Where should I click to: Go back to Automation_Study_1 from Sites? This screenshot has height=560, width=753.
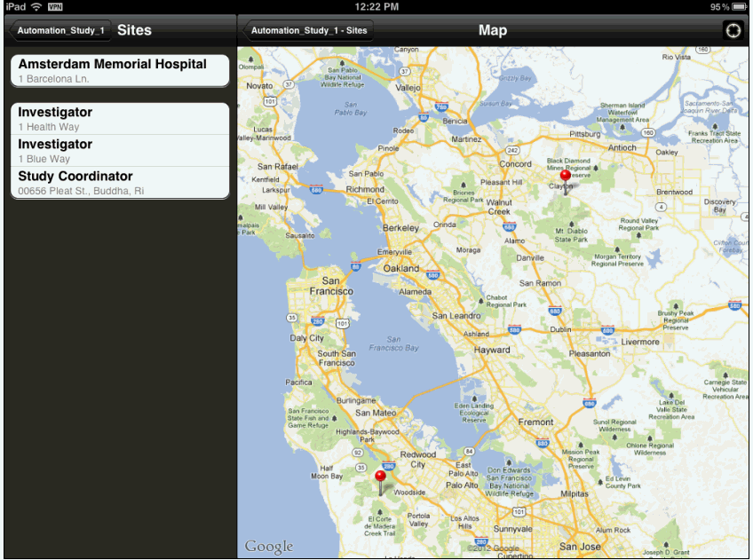pyautogui.click(x=60, y=30)
